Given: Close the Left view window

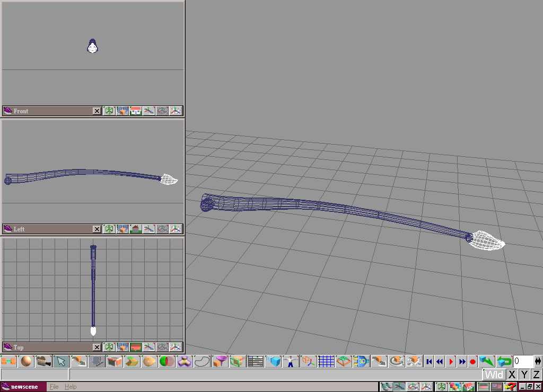Looking at the screenshot, I should 97,229.
